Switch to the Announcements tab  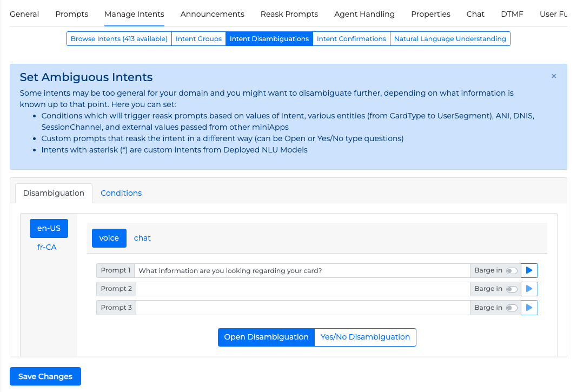click(x=212, y=14)
